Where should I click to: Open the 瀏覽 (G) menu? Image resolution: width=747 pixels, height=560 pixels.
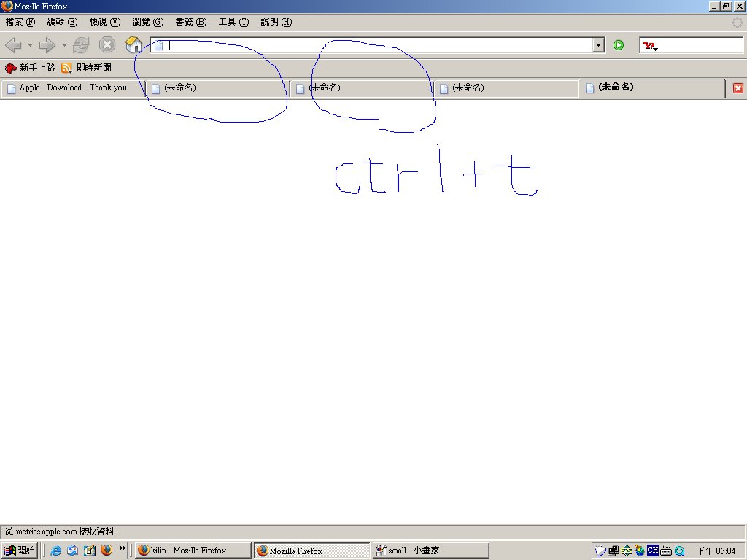[147, 22]
